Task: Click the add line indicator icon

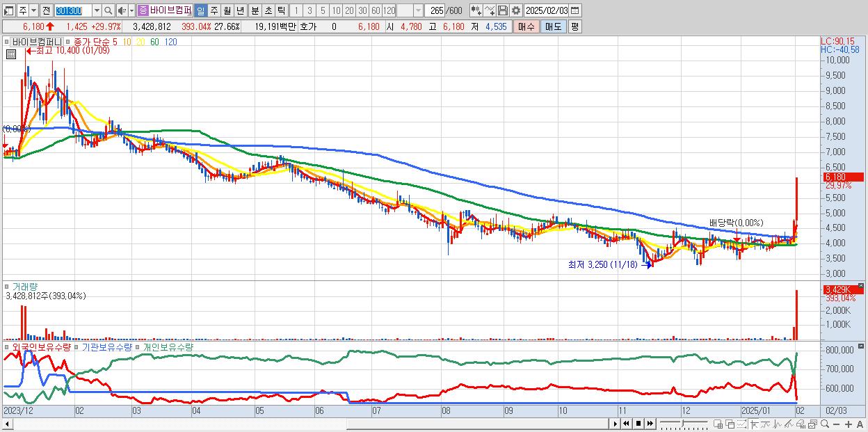Action: pyautogui.click(x=489, y=10)
